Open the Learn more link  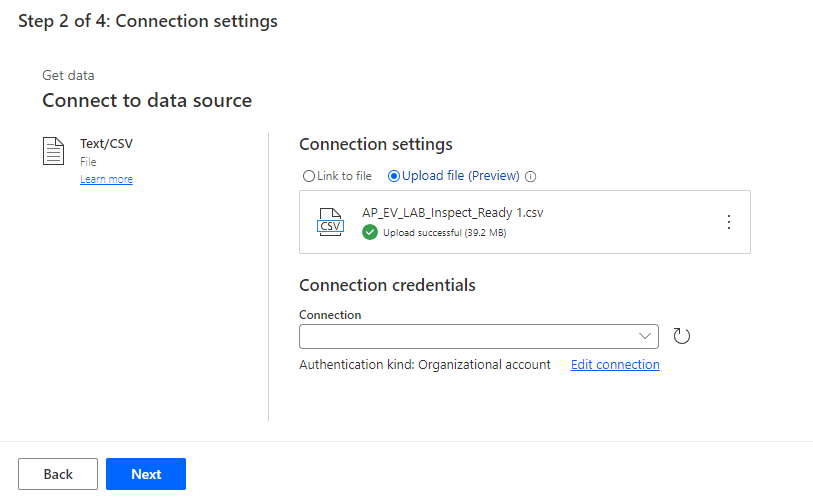point(106,179)
